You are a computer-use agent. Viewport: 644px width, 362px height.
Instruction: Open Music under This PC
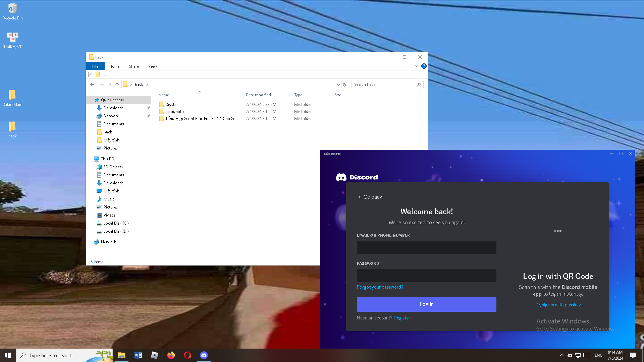(x=109, y=199)
